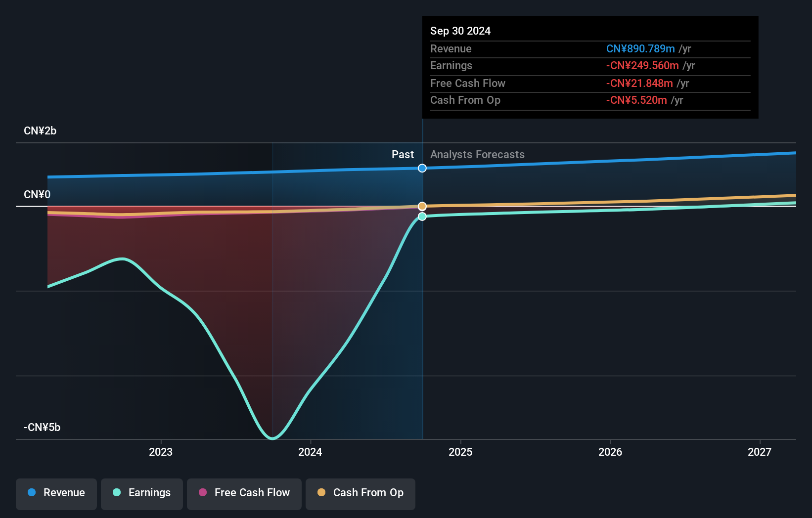Toggle the Cash From Op legend button
The width and height of the screenshot is (812, 518).
361,494
